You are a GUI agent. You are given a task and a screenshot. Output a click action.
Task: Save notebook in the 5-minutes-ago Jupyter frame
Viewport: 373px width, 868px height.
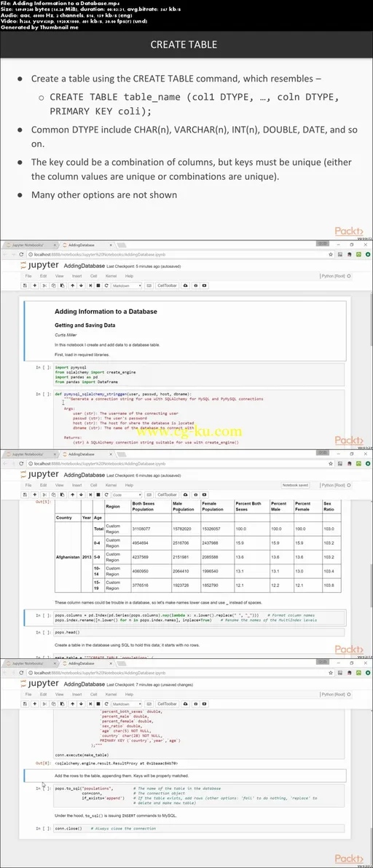click(25, 285)
